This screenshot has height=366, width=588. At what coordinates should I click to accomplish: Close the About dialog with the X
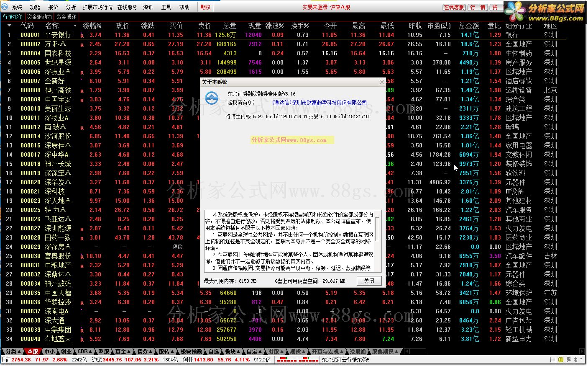(x=381, y=82)
